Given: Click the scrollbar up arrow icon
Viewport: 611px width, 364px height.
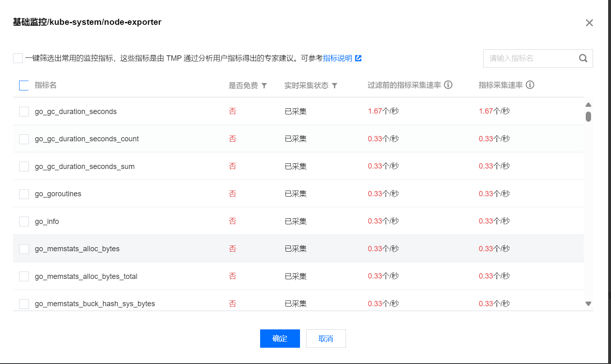Looking at the screenshot, I should (x=588, y=105).
